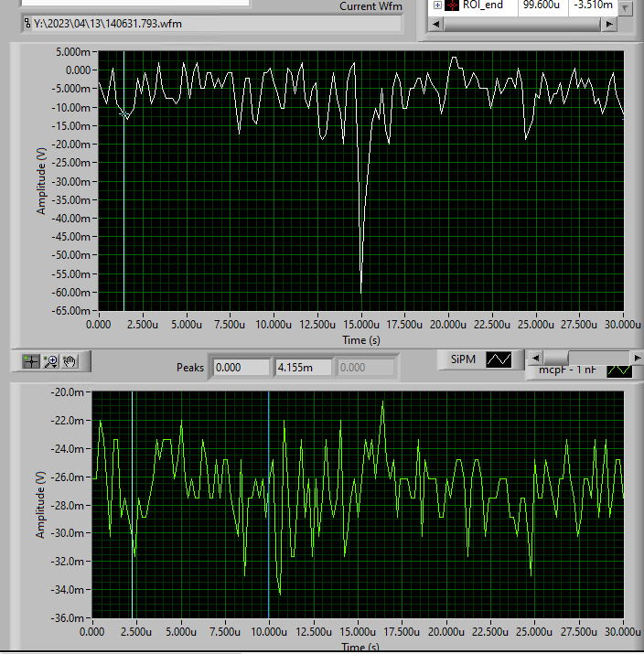The width and height of the screenshot is (644, 654).
Task: Click the upper graph Time (s) axis title
Action: coord(361,340)
